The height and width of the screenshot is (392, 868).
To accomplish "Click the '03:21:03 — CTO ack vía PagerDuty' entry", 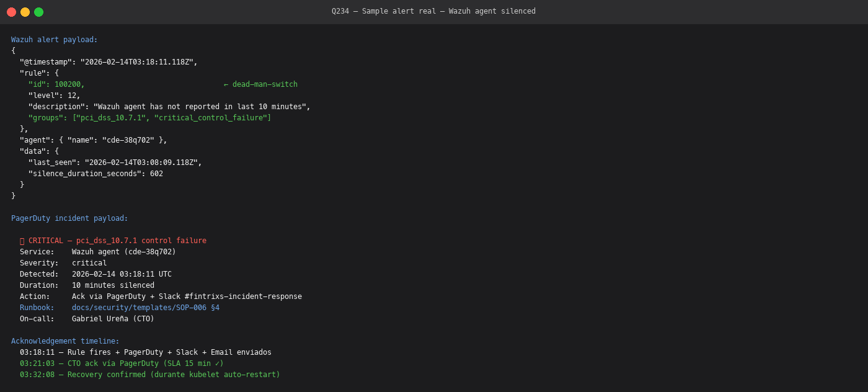I will [122, 363].
